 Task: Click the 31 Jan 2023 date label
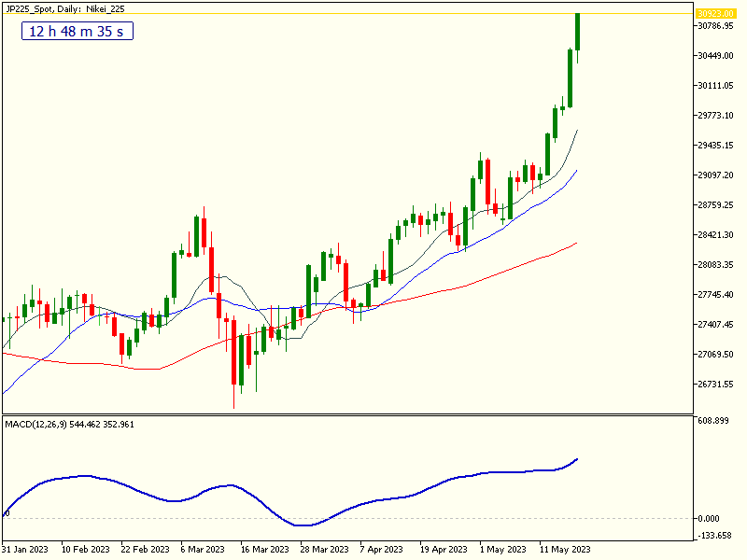pos(25,550)
